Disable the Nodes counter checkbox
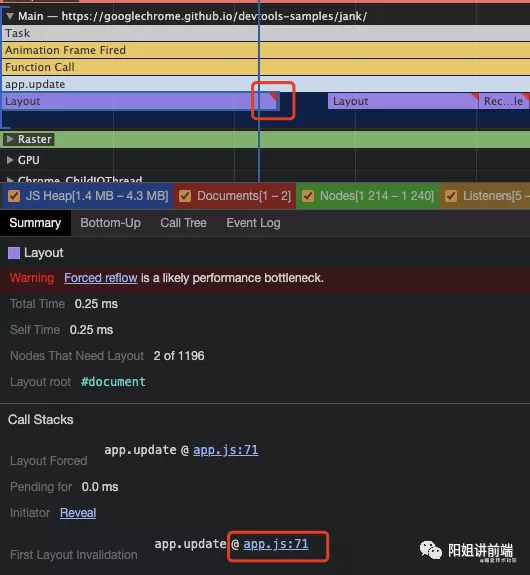 click(308, 196)
